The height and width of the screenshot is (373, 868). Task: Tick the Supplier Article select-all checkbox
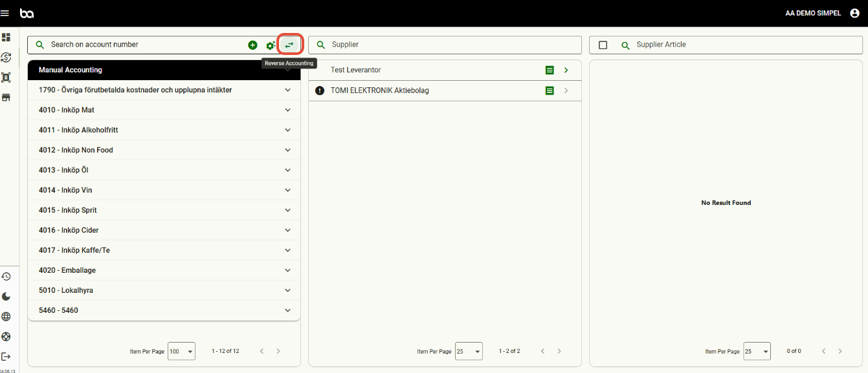coord(603,45)
